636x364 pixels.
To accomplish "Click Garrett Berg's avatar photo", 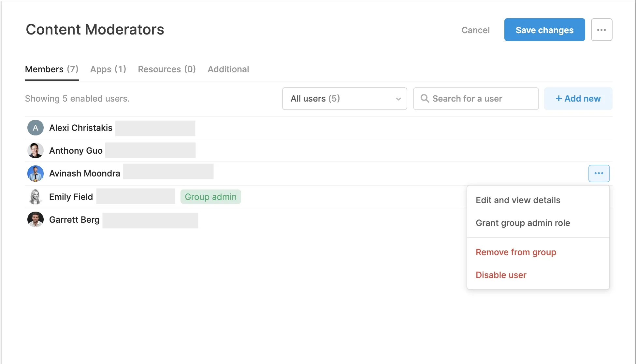I will coord(35,219).
